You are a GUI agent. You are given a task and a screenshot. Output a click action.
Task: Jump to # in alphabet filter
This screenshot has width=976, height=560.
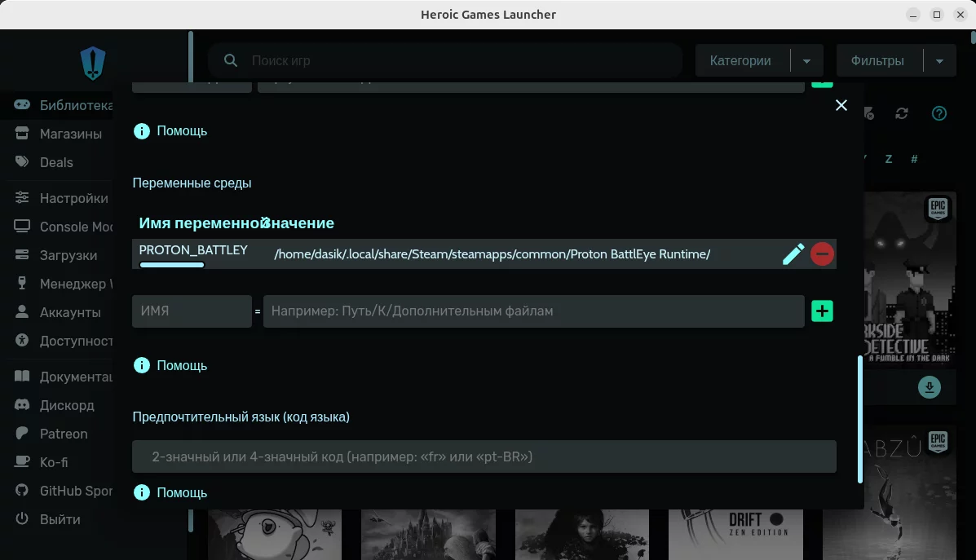click(914, 159)
